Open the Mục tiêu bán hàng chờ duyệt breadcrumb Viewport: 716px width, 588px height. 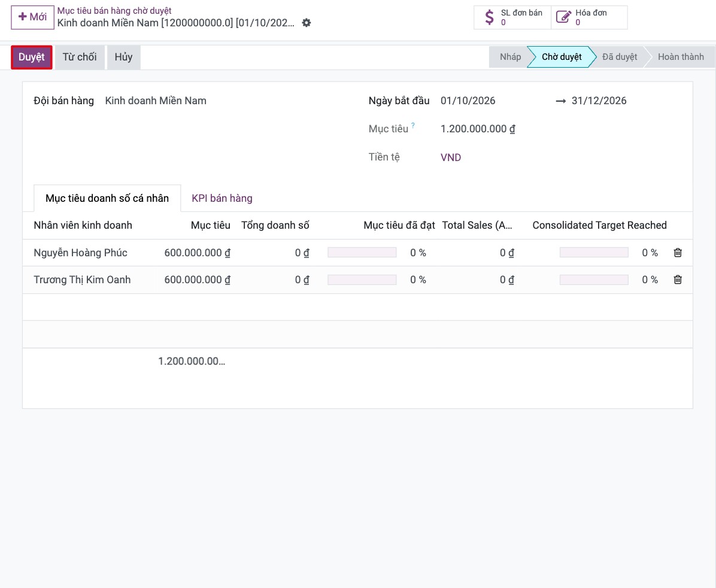[114, 11]
